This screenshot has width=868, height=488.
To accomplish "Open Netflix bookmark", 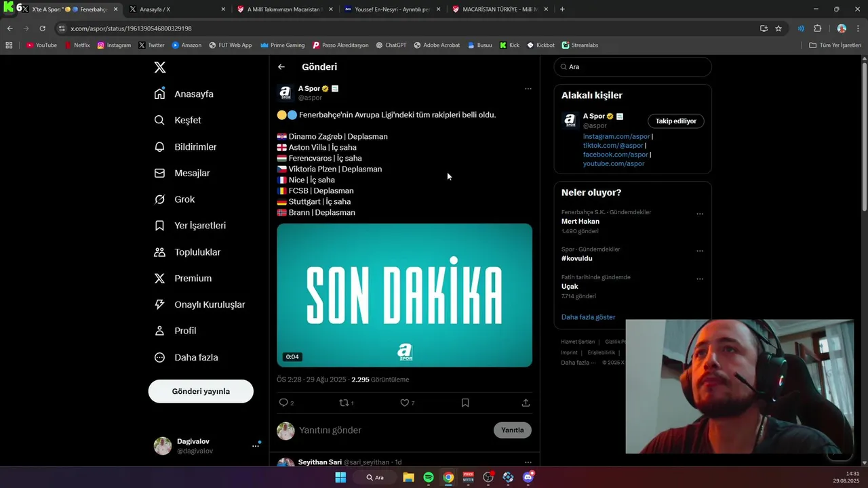I will (x=77, y=45).
